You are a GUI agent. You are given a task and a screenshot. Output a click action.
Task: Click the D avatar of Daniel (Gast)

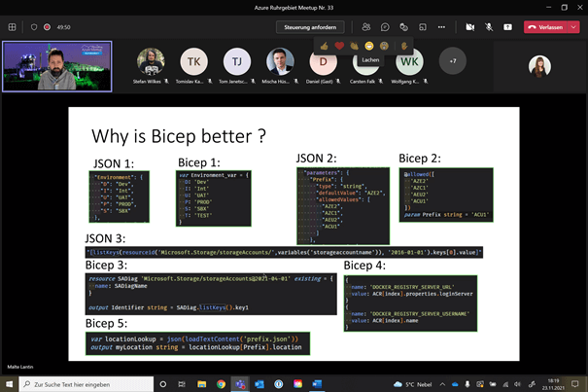(x=324, y=62)
